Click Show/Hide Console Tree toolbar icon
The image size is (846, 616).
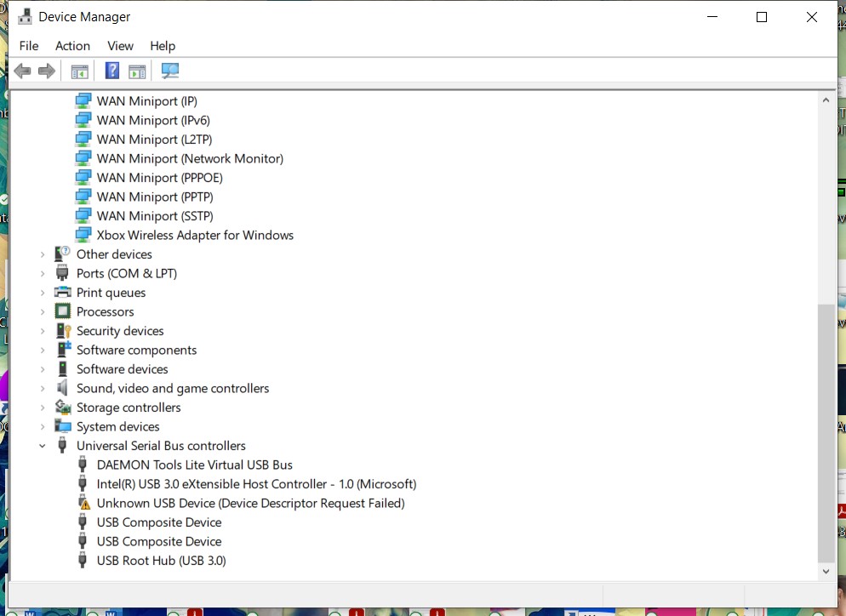click(x=80, y=71)
